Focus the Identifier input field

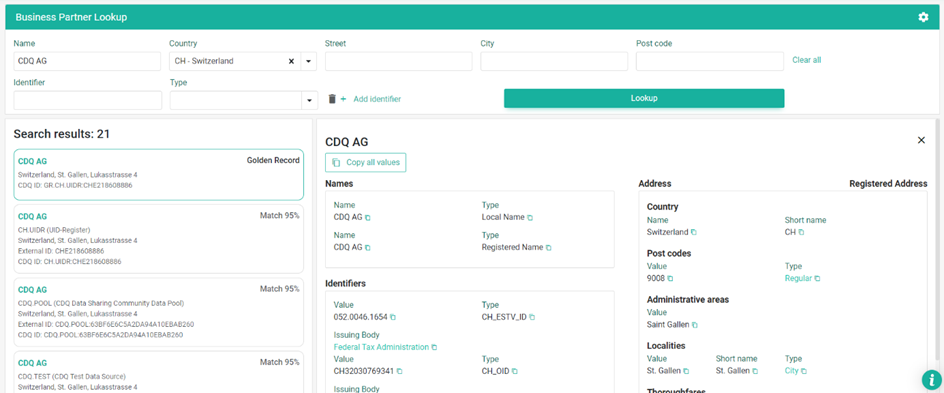[x=88, y=101]
